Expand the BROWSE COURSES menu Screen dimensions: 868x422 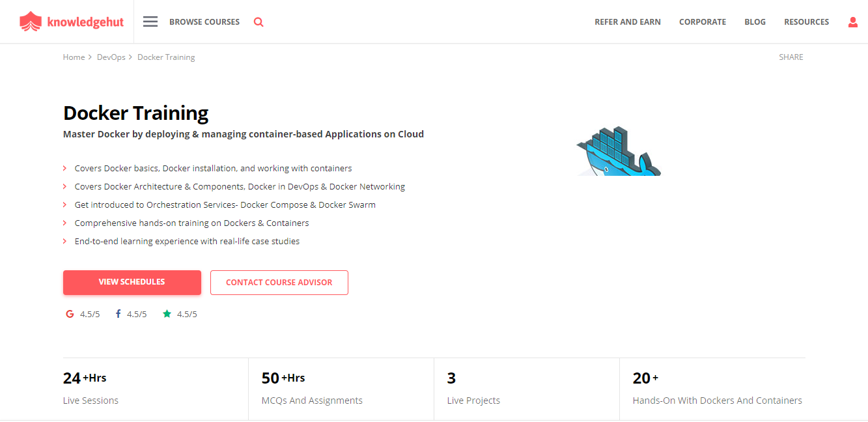coord(204,21)
